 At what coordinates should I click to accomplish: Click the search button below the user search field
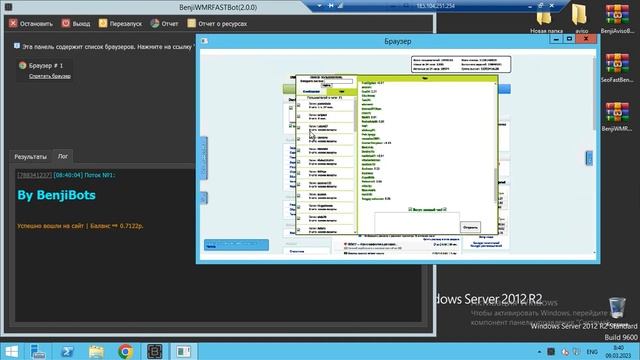coord(327,85)
